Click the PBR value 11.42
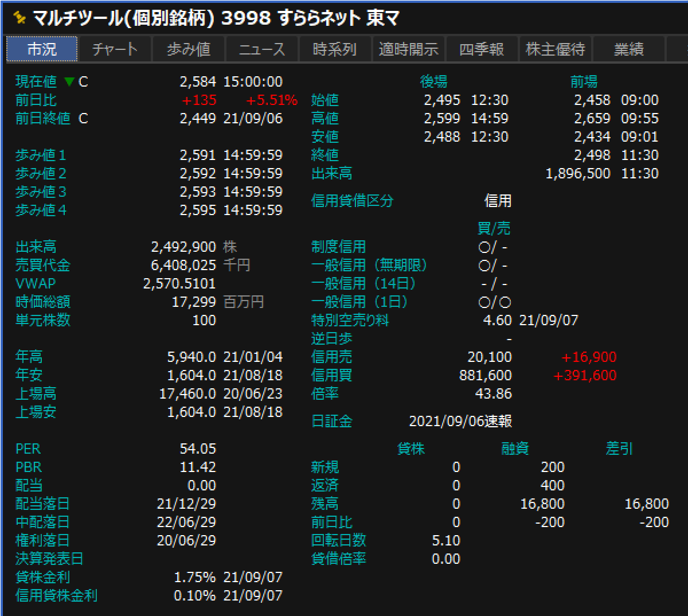This screenshot has height=616, width=688. pos(198,467)
